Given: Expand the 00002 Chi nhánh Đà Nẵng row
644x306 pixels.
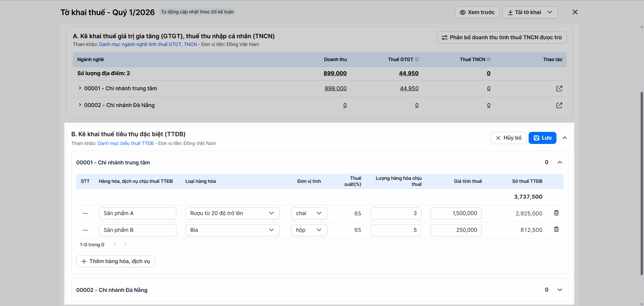Looking at the screenshot, I should 80,105.
